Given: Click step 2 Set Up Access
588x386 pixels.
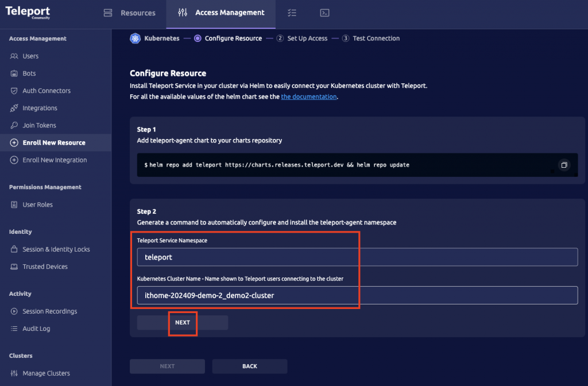Looking at the screenshot, I should (302, 38).
